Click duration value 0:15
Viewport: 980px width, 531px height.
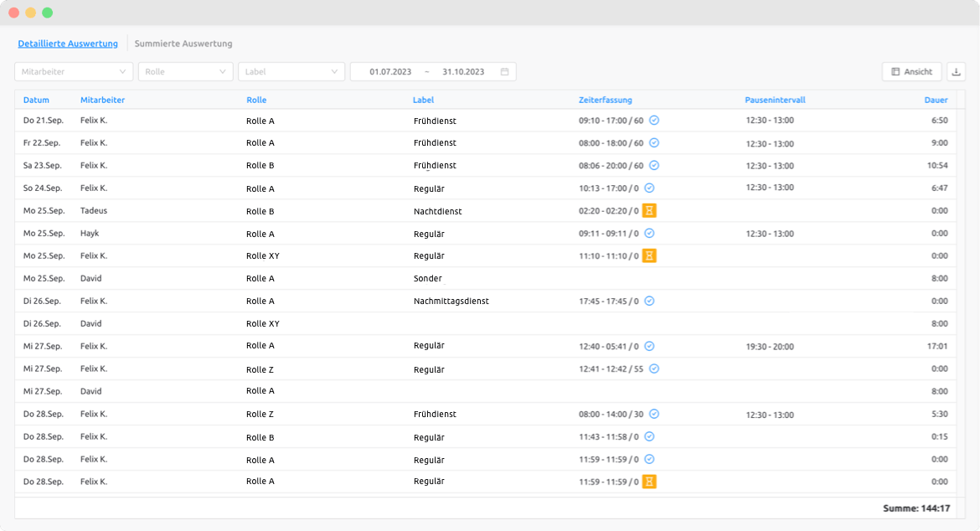(x=939, y=436)
